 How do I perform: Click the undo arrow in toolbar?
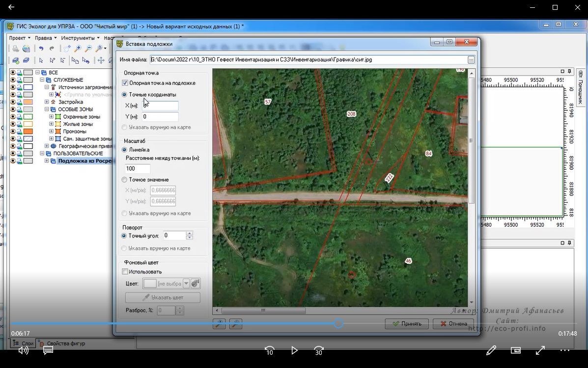(41, 49)
